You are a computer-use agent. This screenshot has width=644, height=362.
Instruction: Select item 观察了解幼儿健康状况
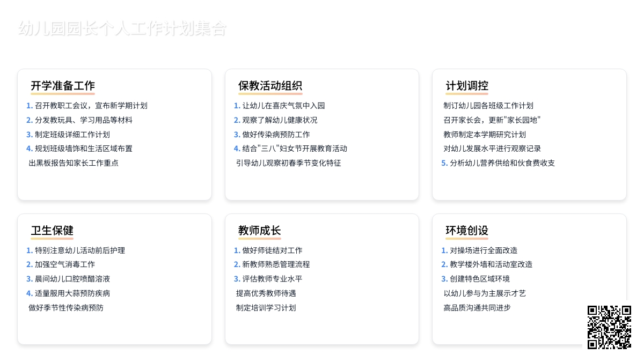tap(280, 120)
